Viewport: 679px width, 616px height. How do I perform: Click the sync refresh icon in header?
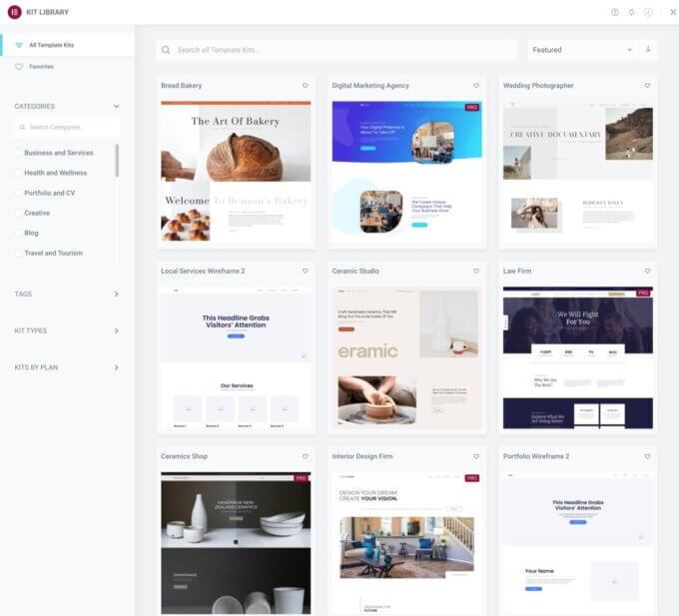coord(631,12)
